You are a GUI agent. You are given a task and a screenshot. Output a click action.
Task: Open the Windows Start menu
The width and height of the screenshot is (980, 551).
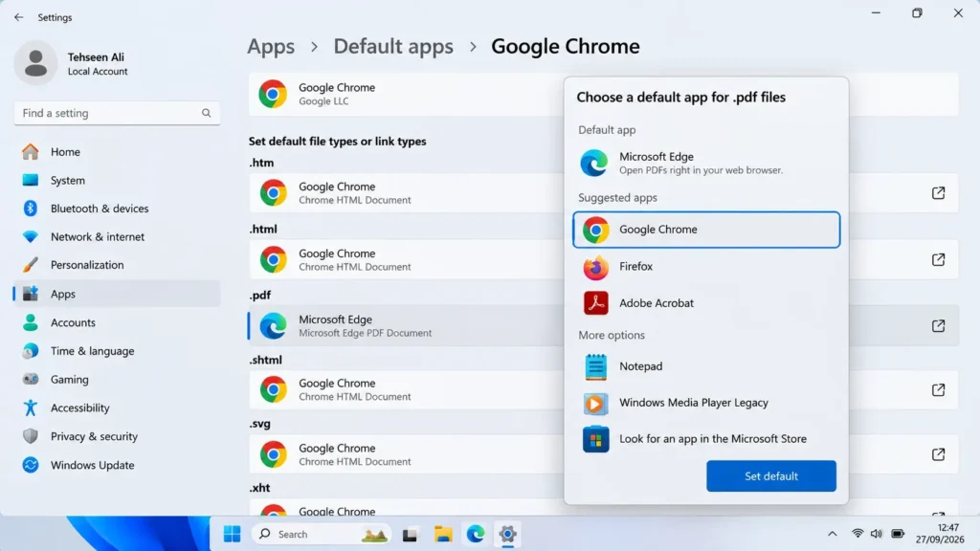point(232,534)
